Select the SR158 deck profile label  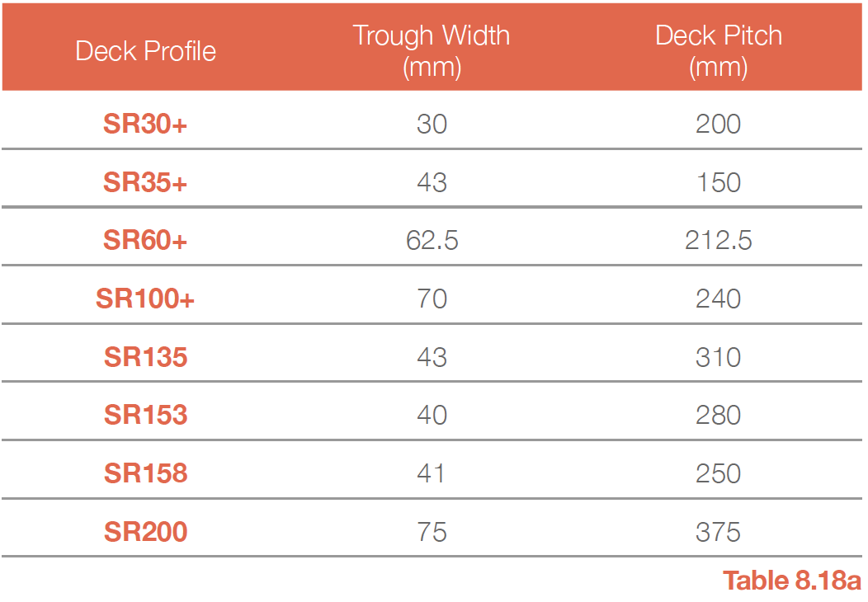(145, 473)
